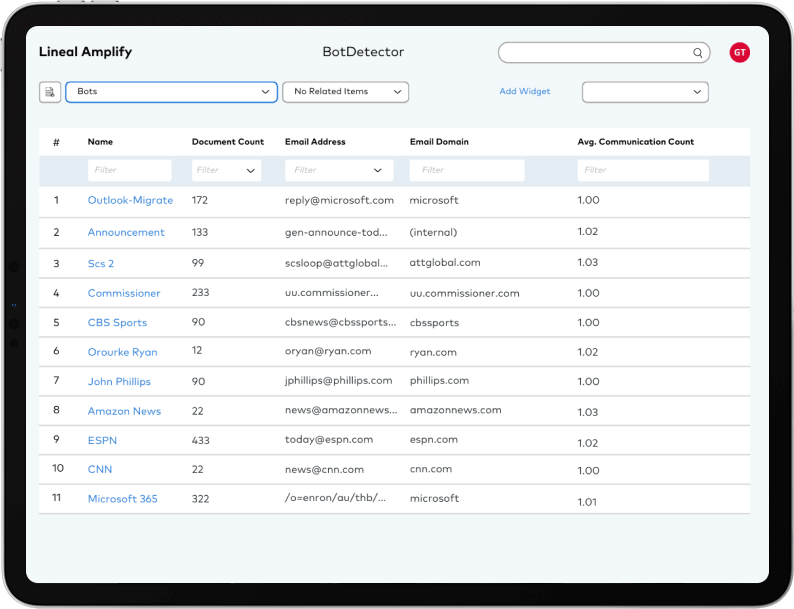Image resolution: width=794 pixels, height=609 pixels.
Task: Open the Microsoft 365 entry
Action: pos(122,499)
